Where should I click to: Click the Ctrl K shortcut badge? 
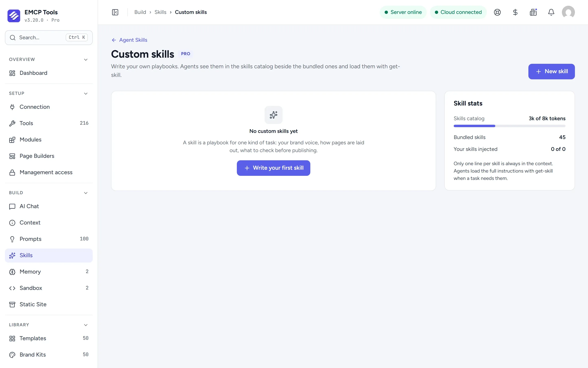pyautogui.click(x=77, y=37)
